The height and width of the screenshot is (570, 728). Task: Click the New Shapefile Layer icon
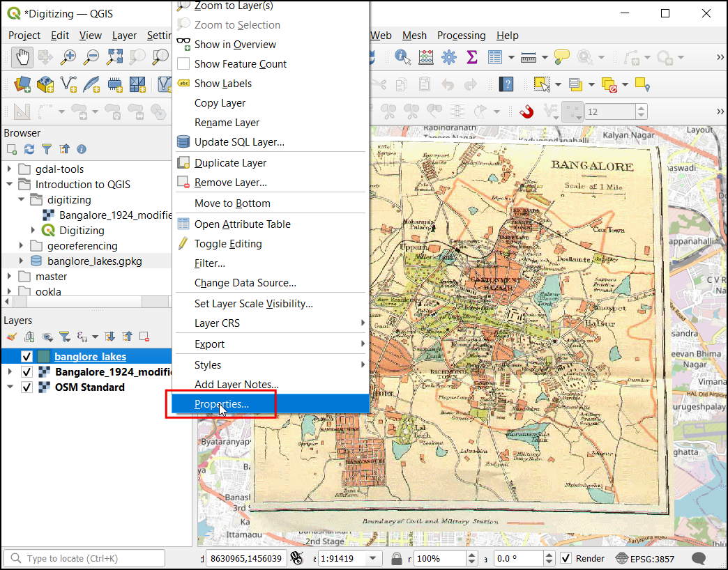click(69, 84)
